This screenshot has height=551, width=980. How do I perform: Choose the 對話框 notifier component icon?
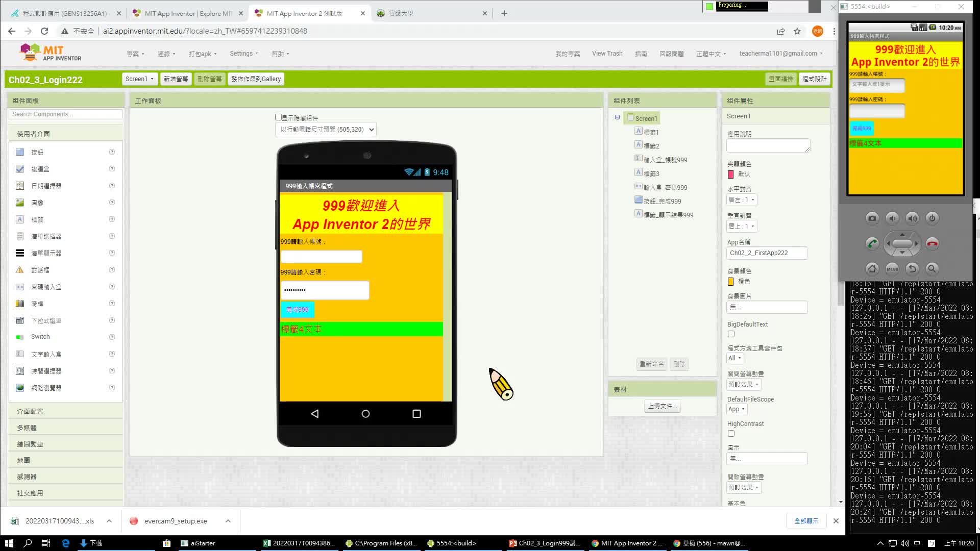(x=20, y=270)
